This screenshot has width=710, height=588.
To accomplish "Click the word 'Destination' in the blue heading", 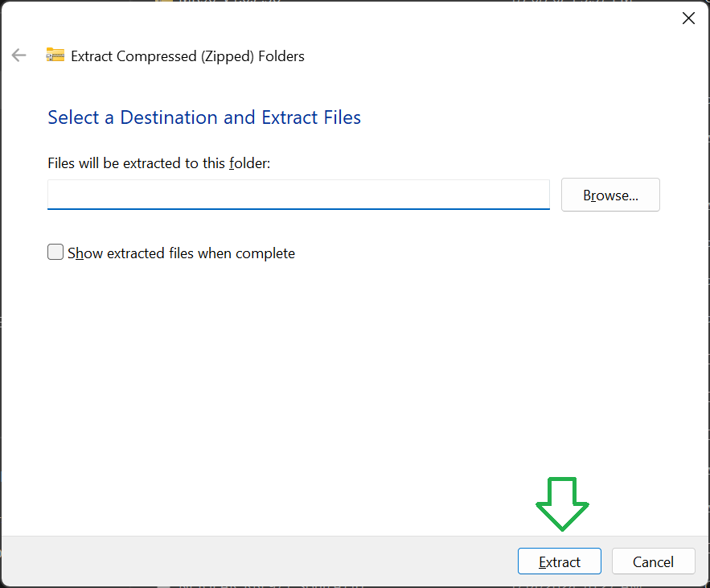I will (x=169, y=117).
